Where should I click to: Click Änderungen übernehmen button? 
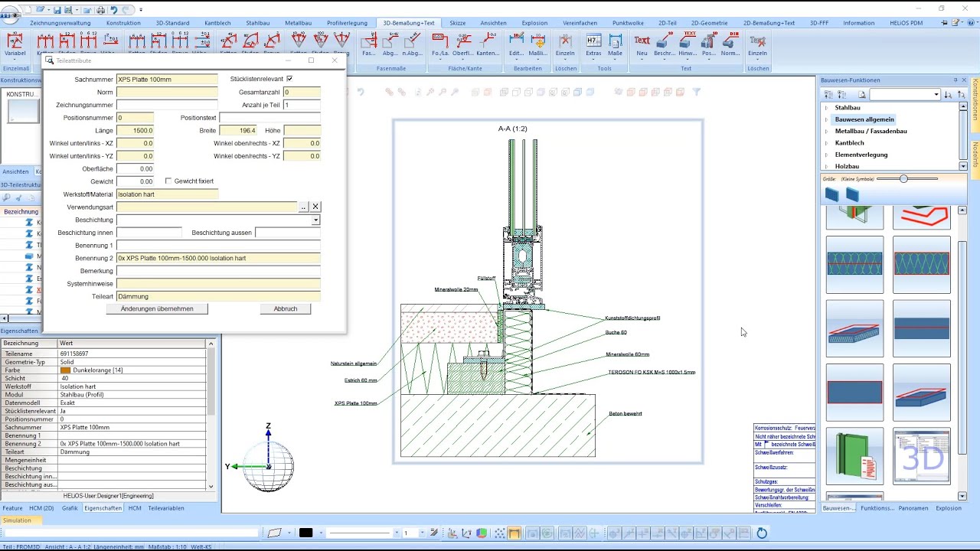point(157,308)
